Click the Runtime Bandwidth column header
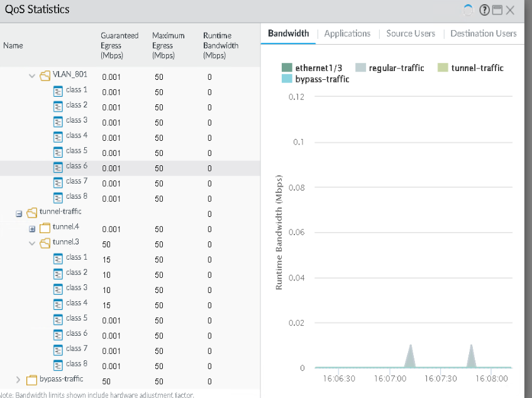 220,45
